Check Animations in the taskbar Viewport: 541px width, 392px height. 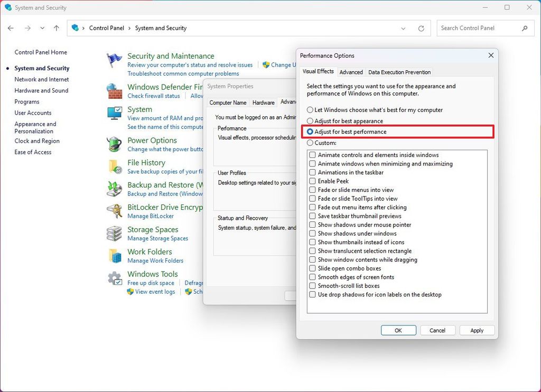click(312, 172)
